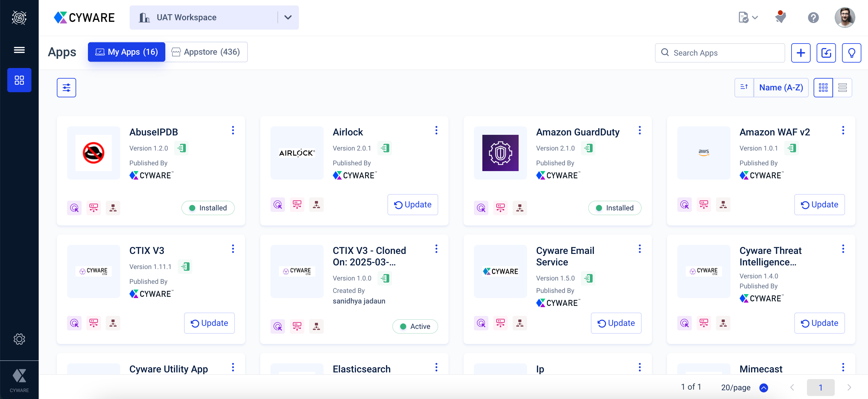Click the next page arrow
The height and width of the screenshot is (399, 868).
point(849,388)
